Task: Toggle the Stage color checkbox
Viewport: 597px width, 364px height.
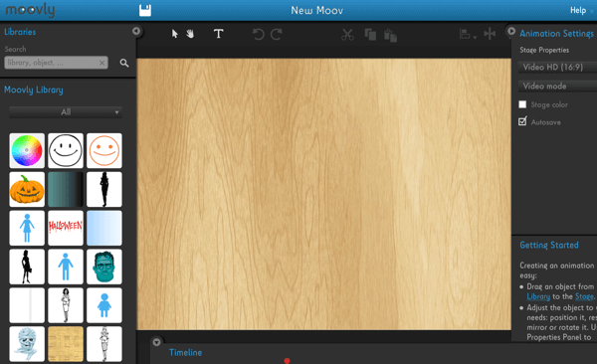Action: 522,104
